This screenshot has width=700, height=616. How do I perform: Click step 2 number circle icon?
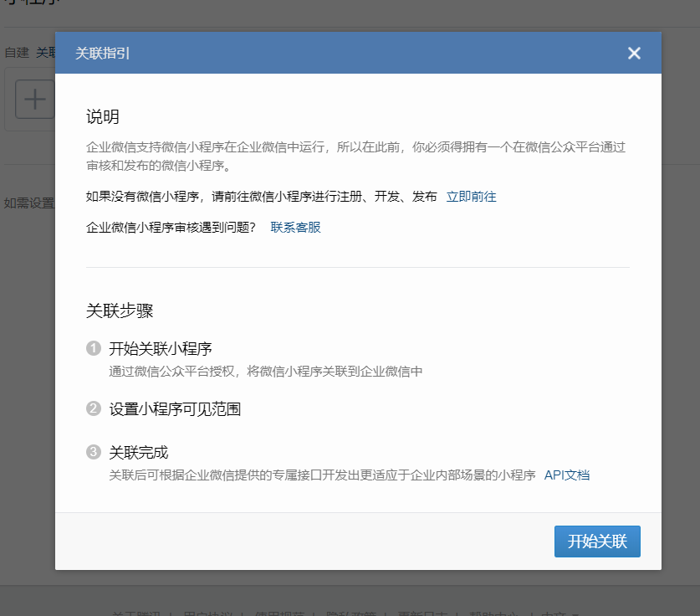coord(94,408)
